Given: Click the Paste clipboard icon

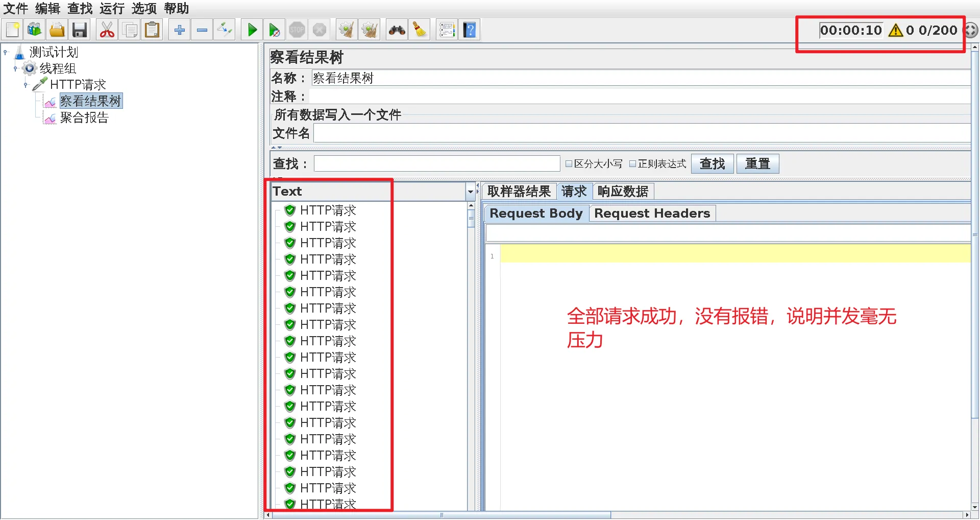Looking at the screenshot, I should (152, 30).
